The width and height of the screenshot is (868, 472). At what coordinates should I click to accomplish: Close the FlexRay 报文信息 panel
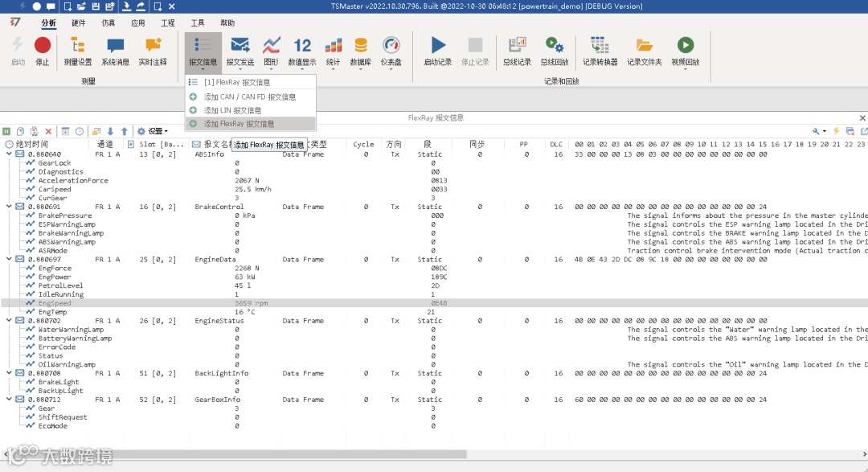[862, 117]
